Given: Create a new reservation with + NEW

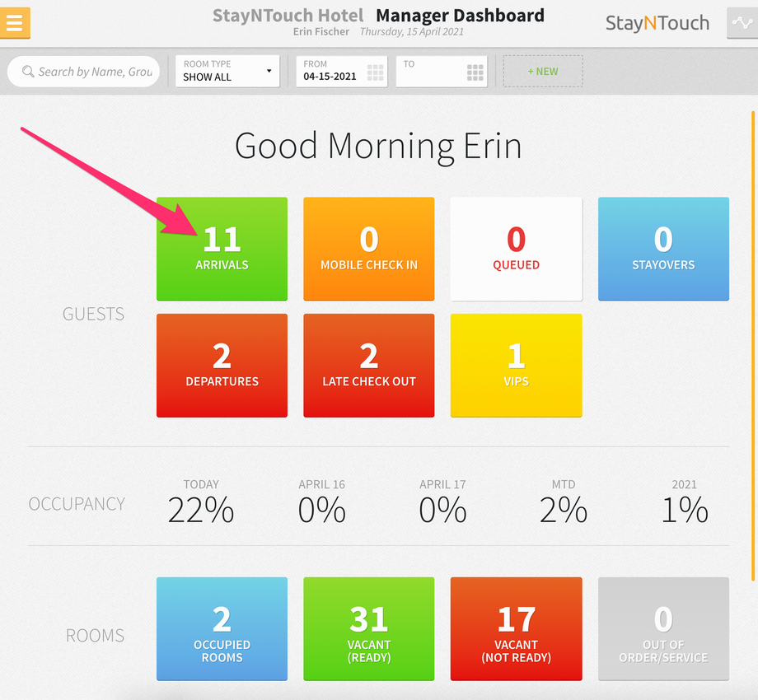Looking at the screenshot, I should click(x=543, y=71).
